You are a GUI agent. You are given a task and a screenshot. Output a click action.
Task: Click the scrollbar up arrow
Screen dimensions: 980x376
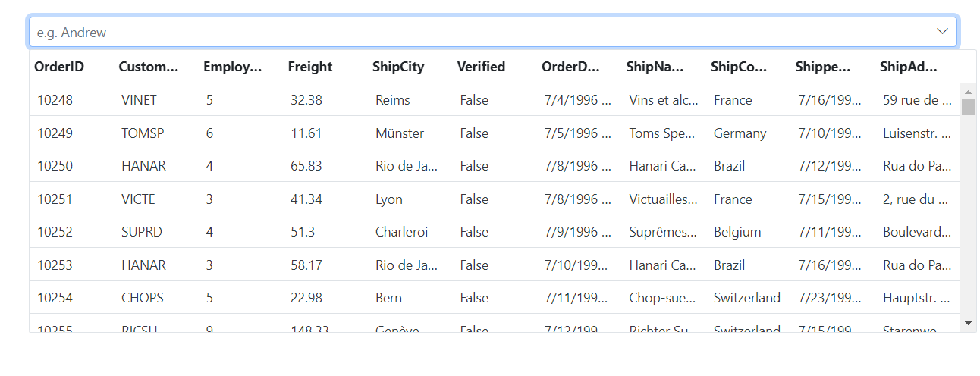click(x=968, y=92)
